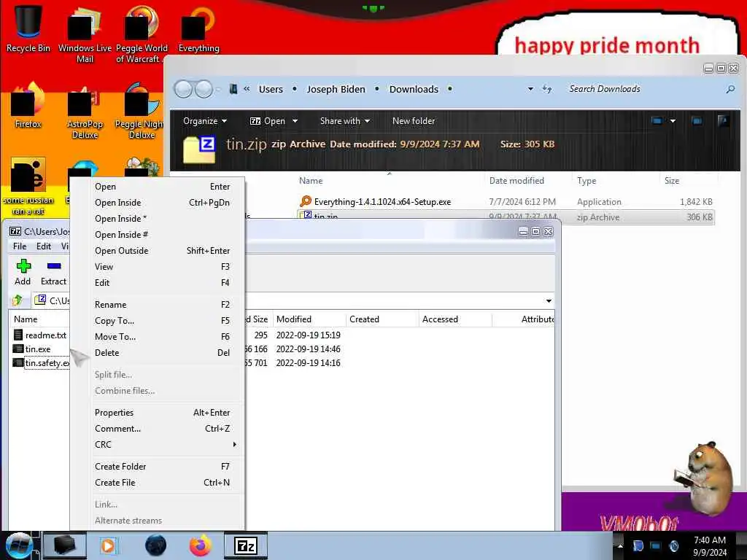This screenshot has width=747, height=560.
Task: Launch Peggle World of Warcraft shortcut
Action: (141, 34)
